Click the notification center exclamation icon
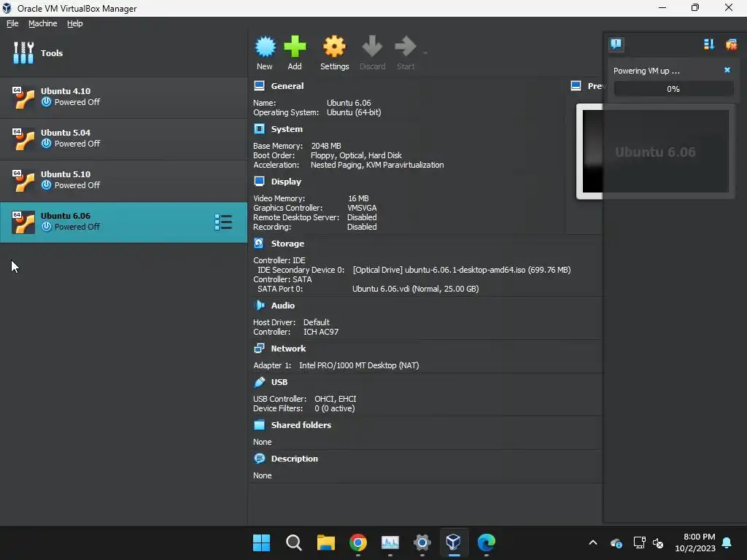 616,44
